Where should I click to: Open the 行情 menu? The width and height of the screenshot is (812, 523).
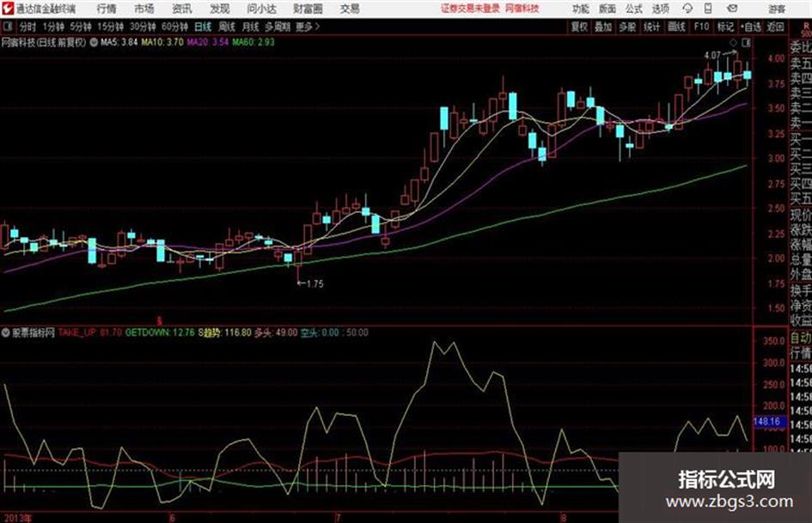click(107, 9)
